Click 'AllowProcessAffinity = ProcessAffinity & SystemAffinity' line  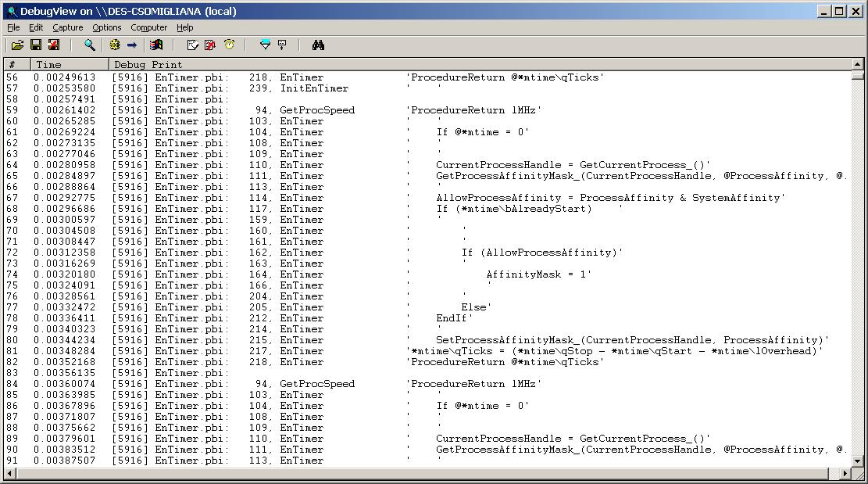[610, 198]
